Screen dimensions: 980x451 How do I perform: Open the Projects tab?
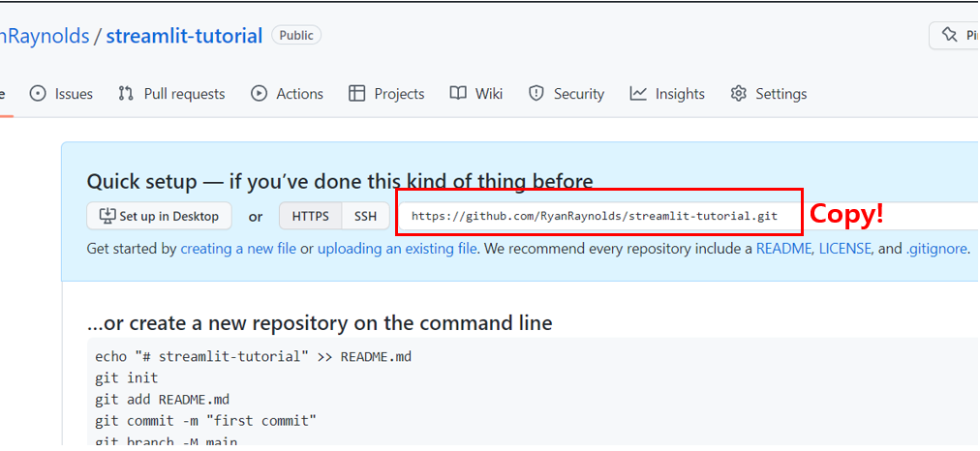(x=386, y=94)
